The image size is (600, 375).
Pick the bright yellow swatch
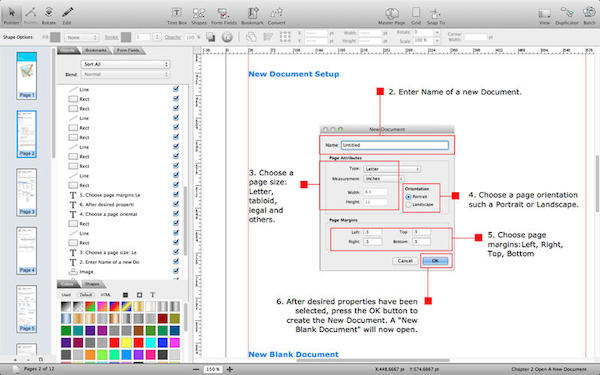pyautogui.click(x=126, y=342)
